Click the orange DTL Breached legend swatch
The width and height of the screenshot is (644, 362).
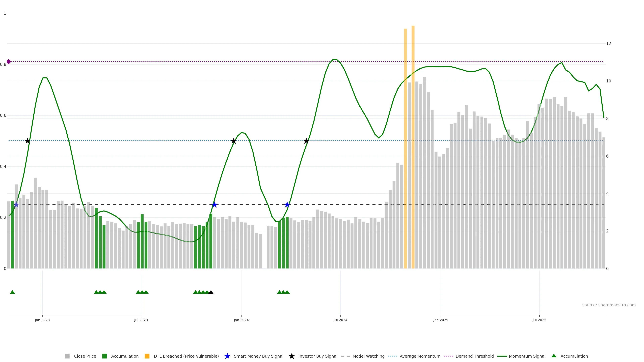(x=147, y=356)
